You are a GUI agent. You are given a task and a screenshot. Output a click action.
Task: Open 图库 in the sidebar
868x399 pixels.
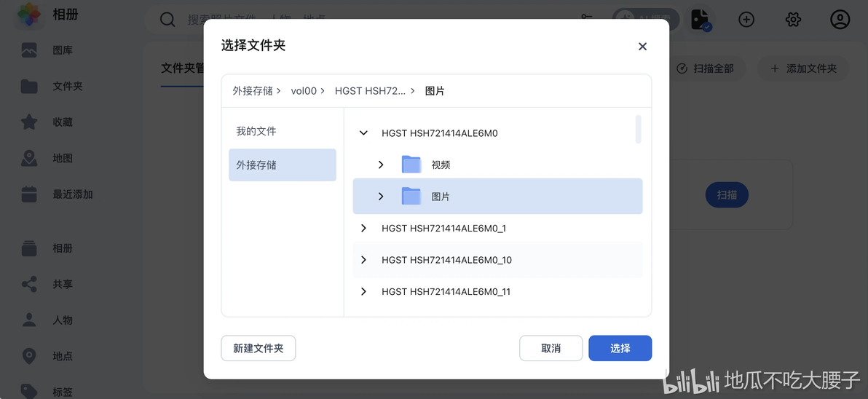click(63, 50)
